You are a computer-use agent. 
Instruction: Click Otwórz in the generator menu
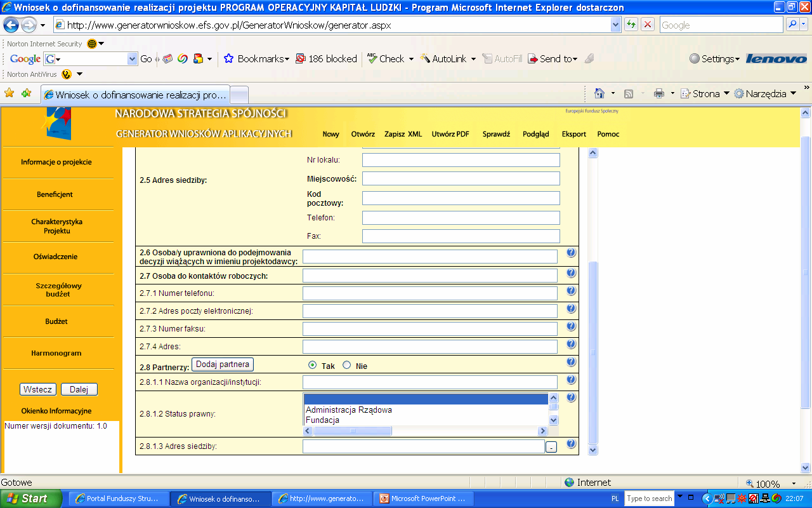[363, 134]
